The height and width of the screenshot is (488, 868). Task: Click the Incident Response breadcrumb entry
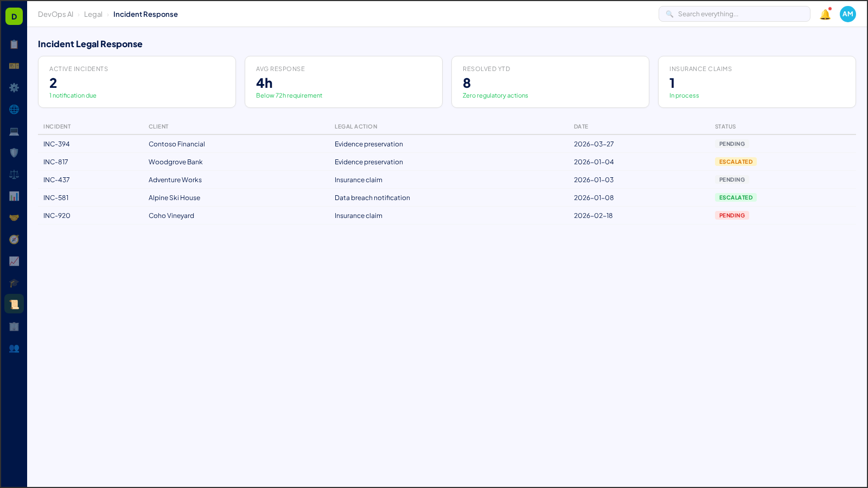click(x=145, y=14)
